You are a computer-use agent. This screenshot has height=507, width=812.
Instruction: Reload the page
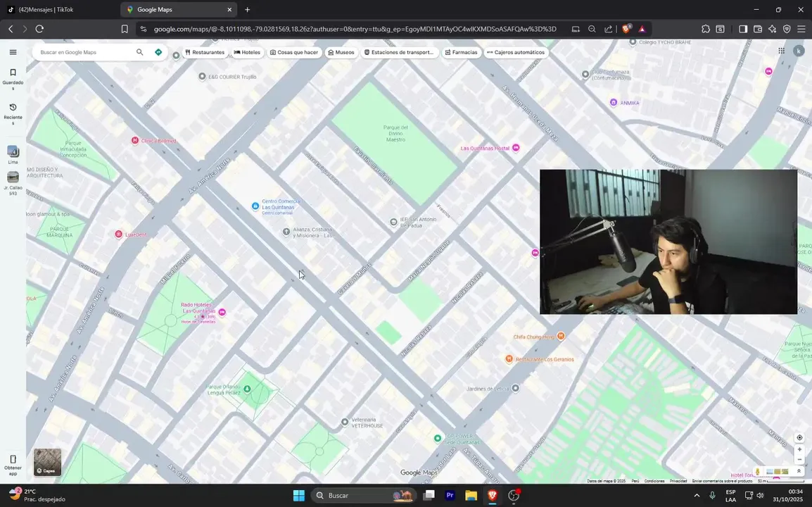click(x=39, y=29)
